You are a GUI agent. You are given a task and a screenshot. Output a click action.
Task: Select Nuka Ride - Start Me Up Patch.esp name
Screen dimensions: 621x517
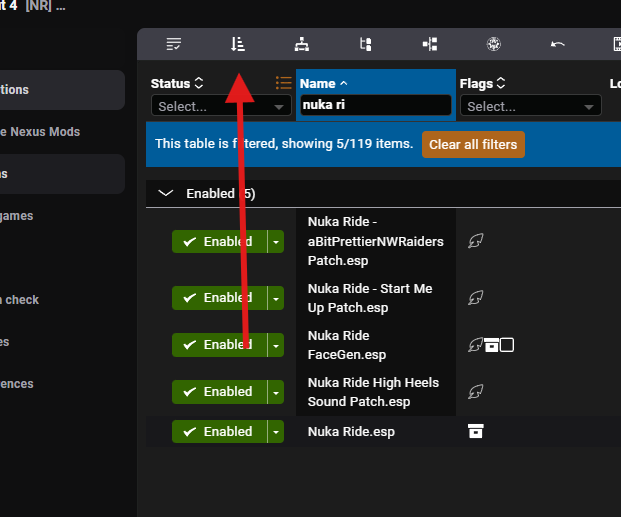tap(370, 298)
